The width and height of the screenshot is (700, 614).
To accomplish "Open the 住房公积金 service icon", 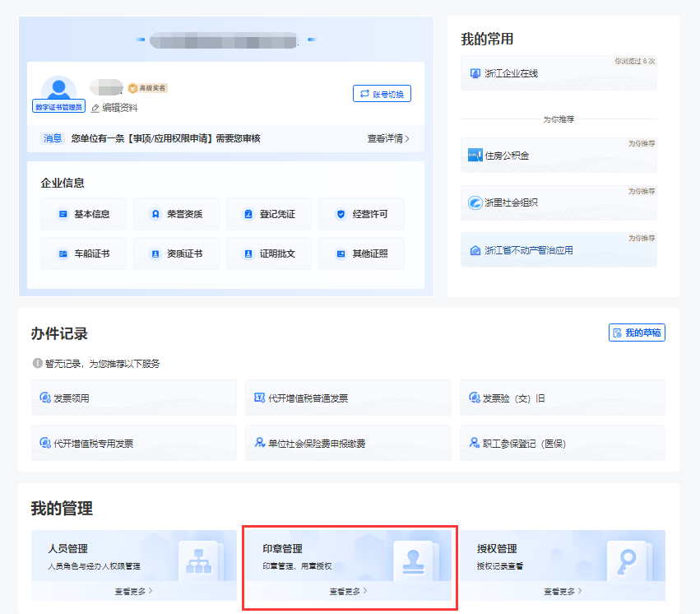I will tap(475, 155).
